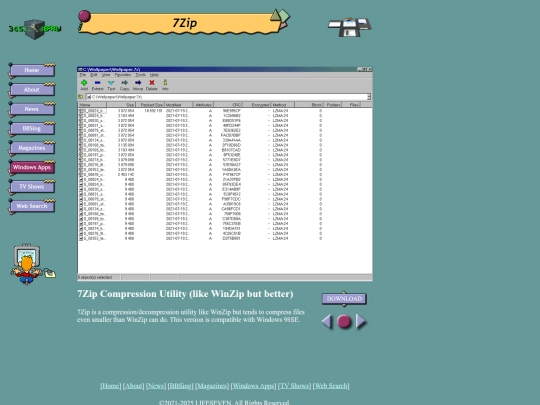Open the Magazines sidebar button
The width and height of the screenshot is (540, 405).
click(x=32, y=148)
